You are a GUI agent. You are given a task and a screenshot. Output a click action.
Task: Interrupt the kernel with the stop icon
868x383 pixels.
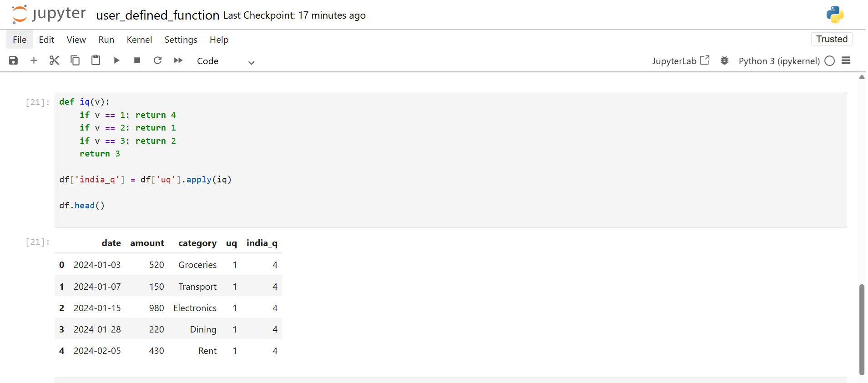(137, 60)
